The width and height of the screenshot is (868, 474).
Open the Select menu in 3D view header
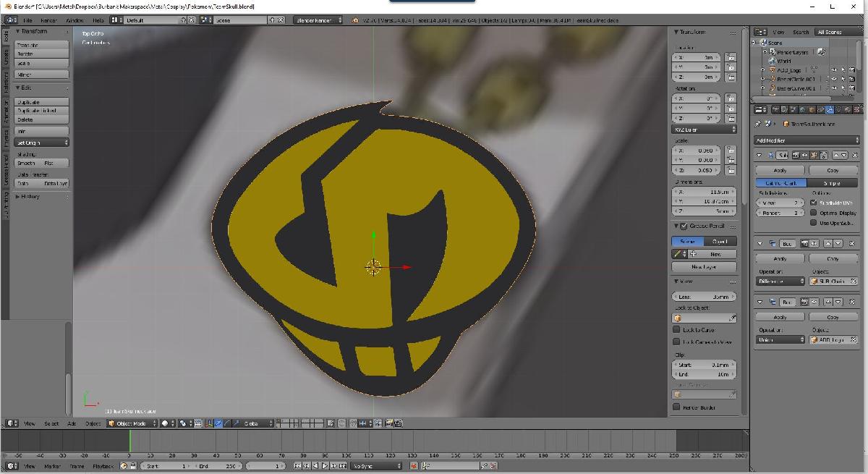tap(51, 423)
